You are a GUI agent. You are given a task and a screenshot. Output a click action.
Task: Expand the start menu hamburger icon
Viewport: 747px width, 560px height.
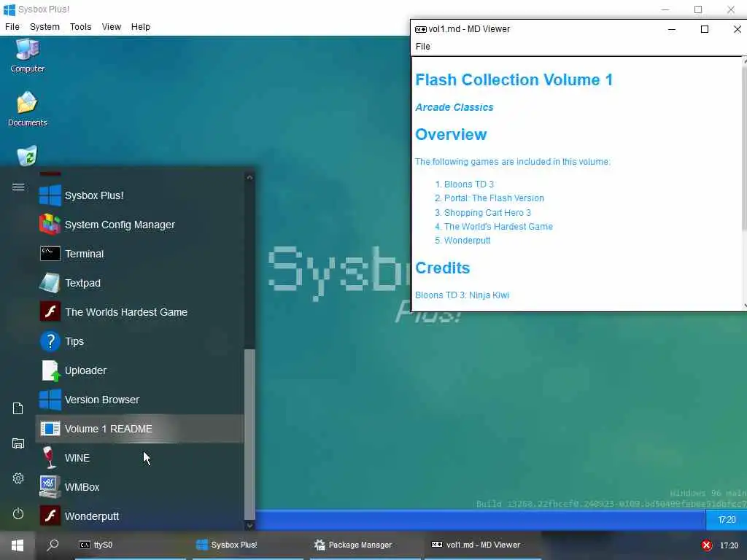click(x=18, y=187)
